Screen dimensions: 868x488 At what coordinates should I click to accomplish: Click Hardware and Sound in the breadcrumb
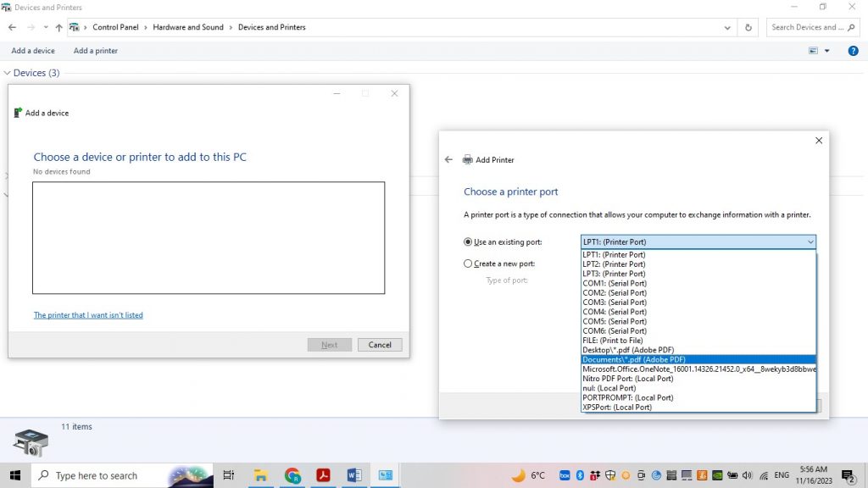pos(188,26)
